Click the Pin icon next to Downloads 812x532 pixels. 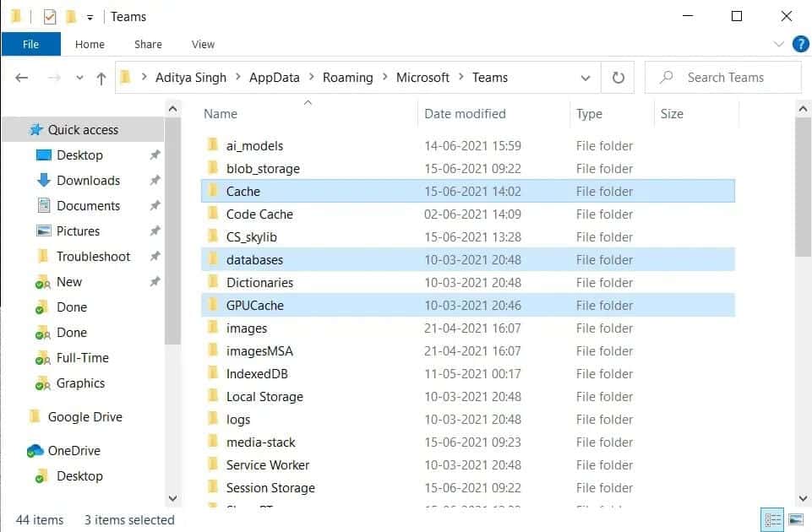pyautogui.click(x=155, y=180)
